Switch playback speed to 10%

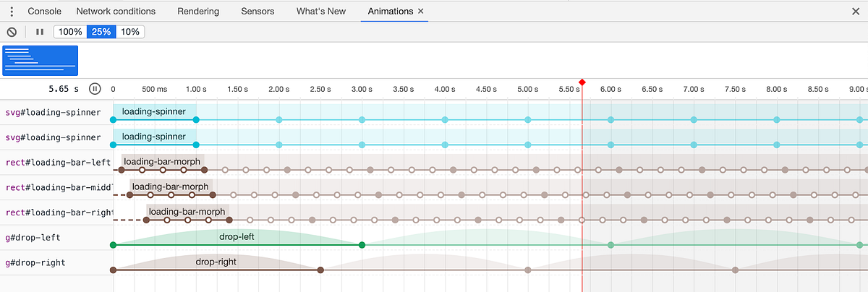coord(129,32)
